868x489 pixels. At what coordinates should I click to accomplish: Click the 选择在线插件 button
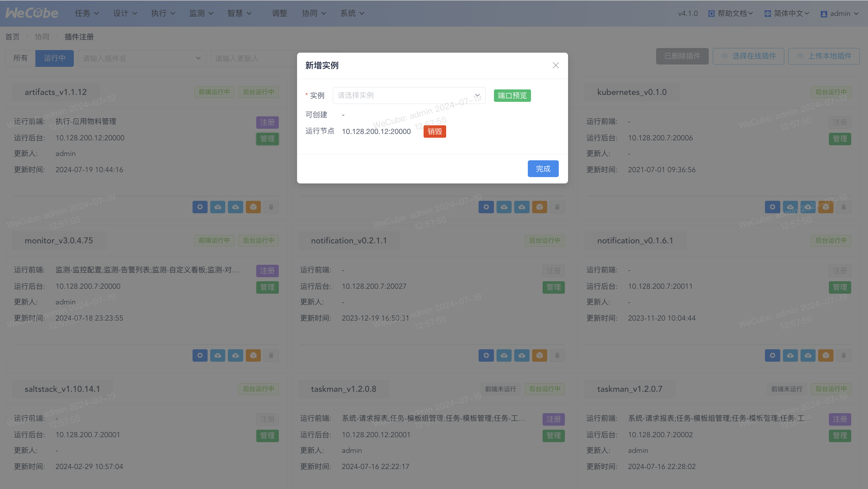(748, 56)
